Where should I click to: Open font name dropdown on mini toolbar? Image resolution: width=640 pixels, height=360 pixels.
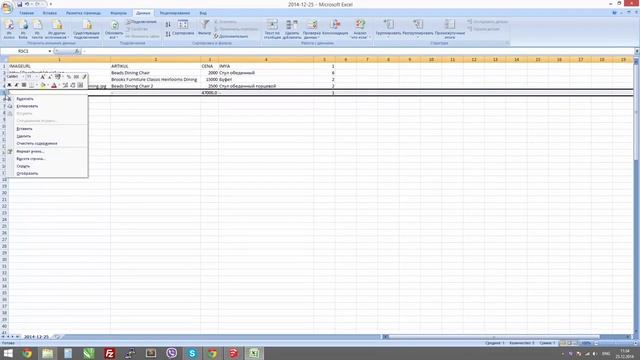pyautogui.click(x=23, y=77)
